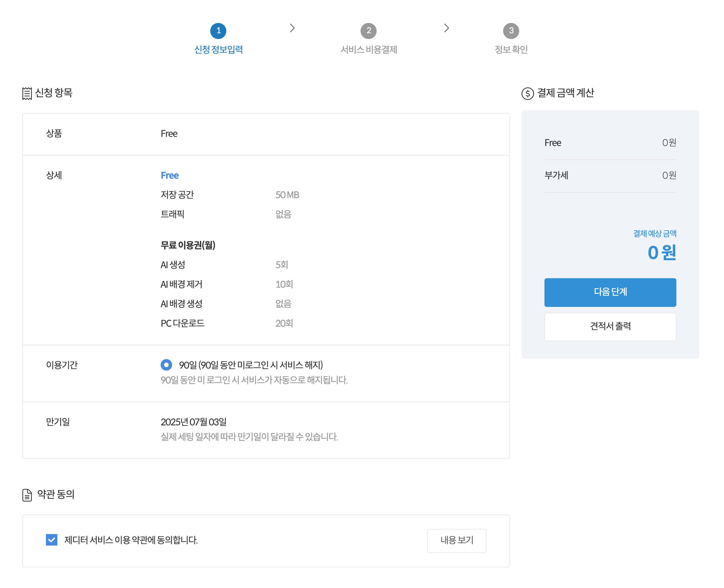Image resolution: width=724 pixels, height=588 pixels.
Task: Click the gray step 2 circle
Action: click(x=368, y=31)
